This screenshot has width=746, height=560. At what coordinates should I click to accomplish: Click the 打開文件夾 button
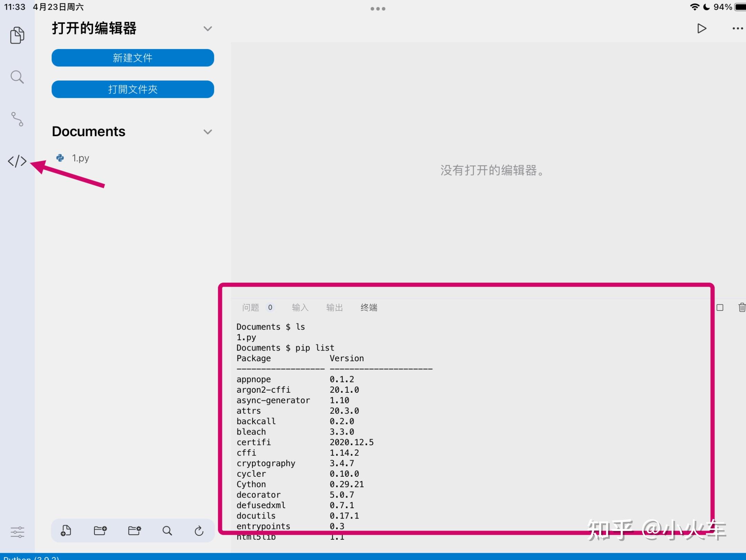[132, 89]
